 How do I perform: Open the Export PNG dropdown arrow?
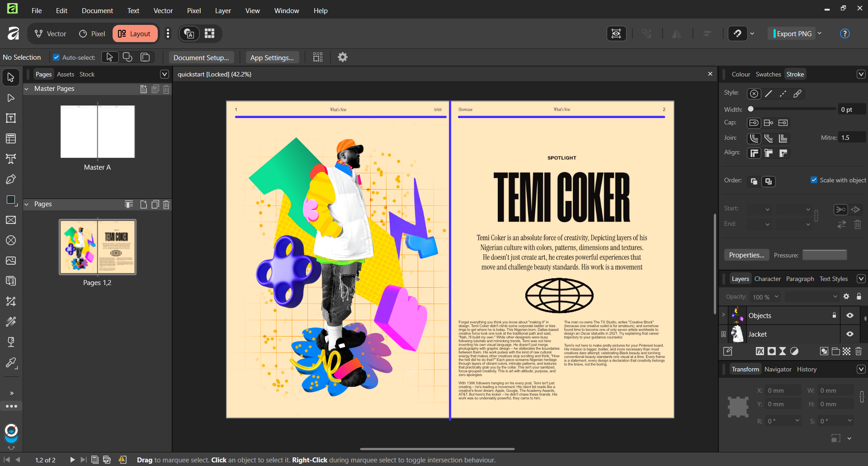(x=820, y=33)
